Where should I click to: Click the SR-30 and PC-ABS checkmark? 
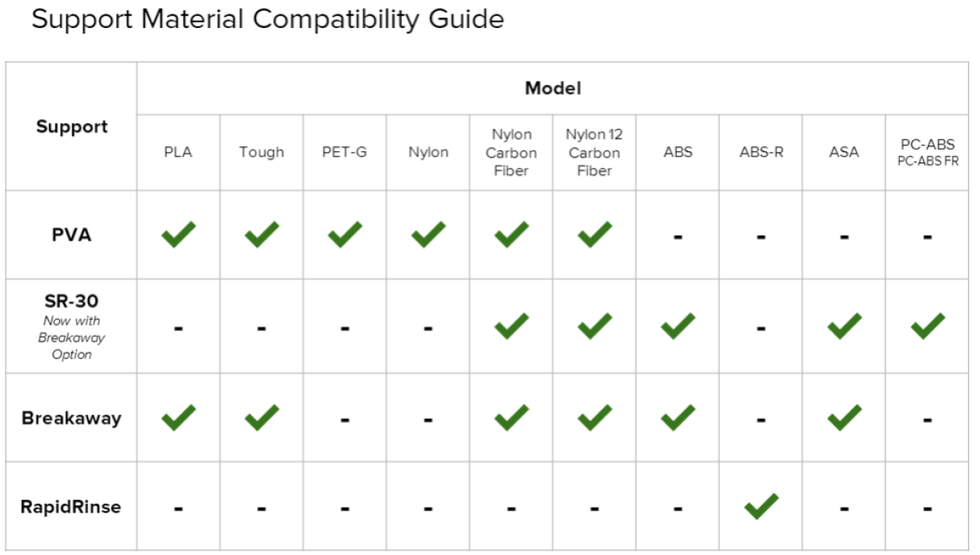pyautogui.click(x=927, y=326)
